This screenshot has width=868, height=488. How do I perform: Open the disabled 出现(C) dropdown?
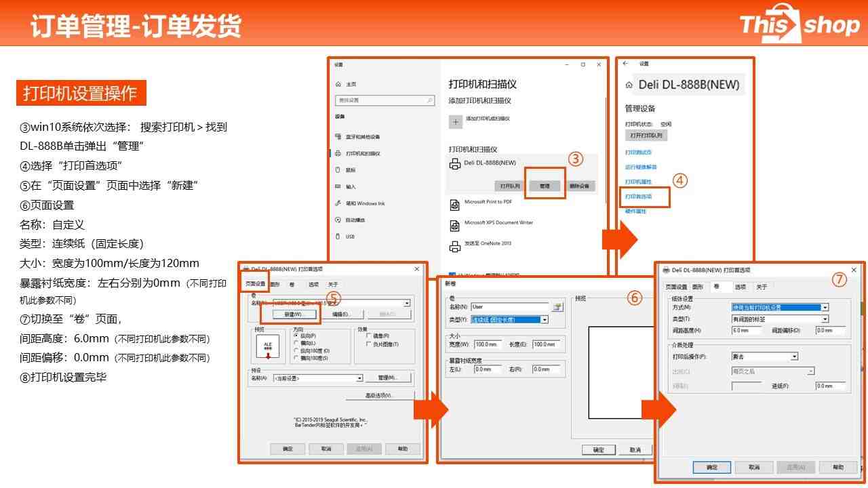810,371
